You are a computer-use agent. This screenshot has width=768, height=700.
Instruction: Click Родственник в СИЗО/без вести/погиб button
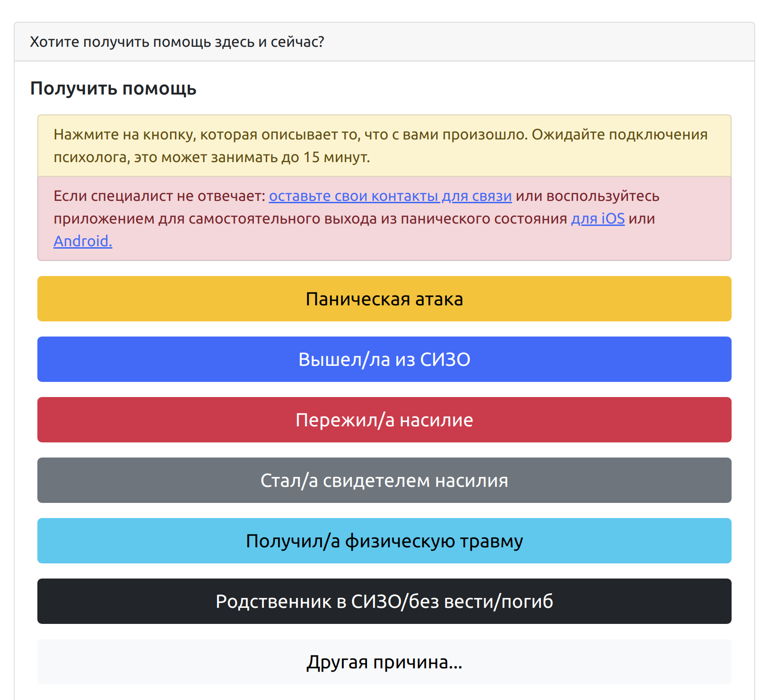pyautogui.click(x=384, y=601)
